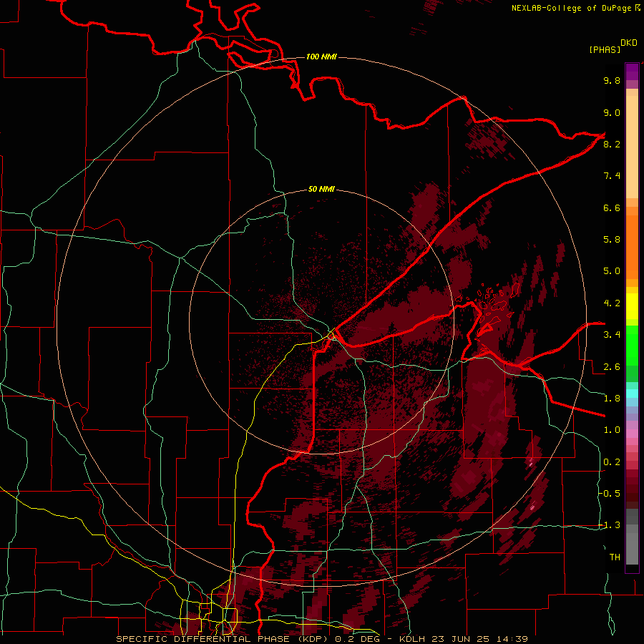The height and width of the screenshot is (644, 644).
Task: Click the TH legend label
Action: click(615, 557)
